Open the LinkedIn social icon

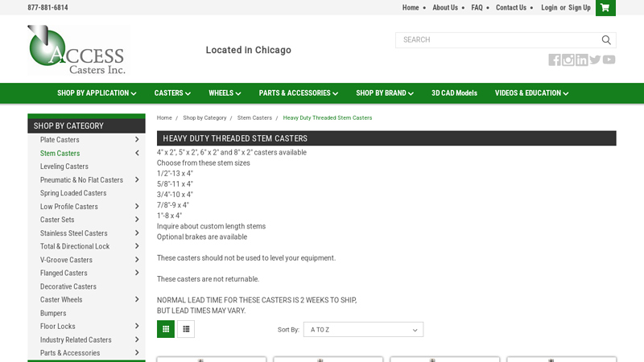(581, 60)
